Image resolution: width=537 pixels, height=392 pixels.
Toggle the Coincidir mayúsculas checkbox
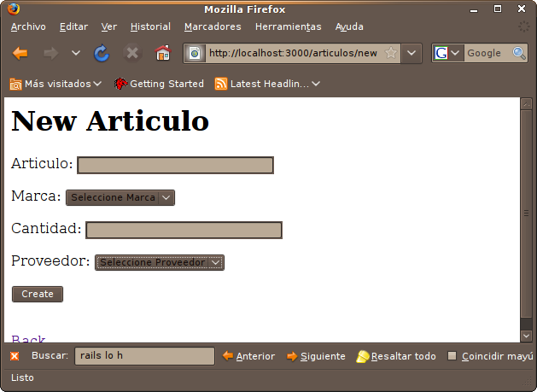pyautogui.click(x=452, y=356)
